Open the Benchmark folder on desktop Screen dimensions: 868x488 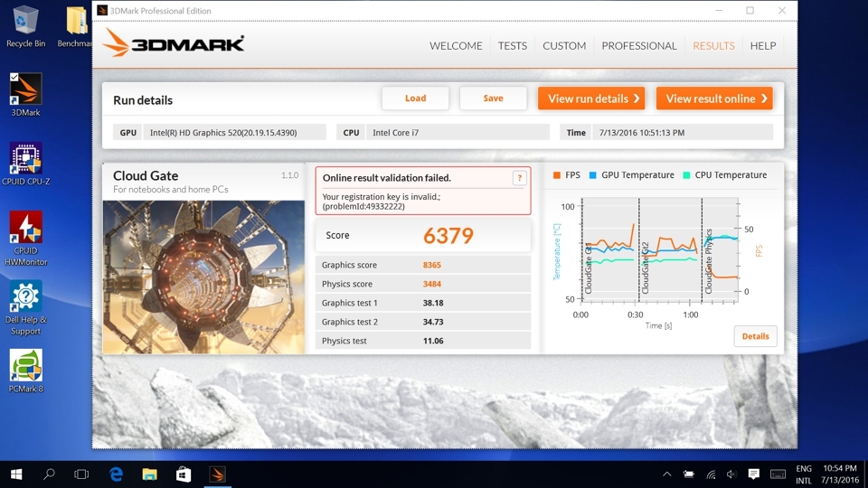76,26
